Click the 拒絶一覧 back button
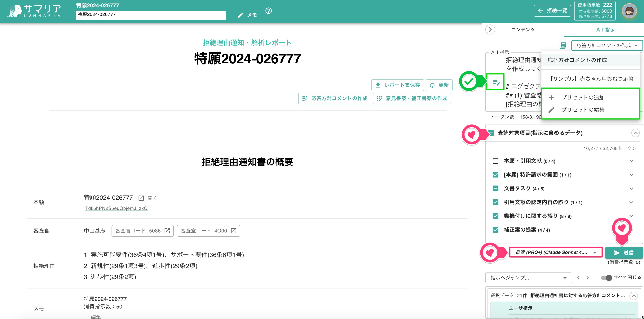This screenshot has height=319, width=644. 552,11
